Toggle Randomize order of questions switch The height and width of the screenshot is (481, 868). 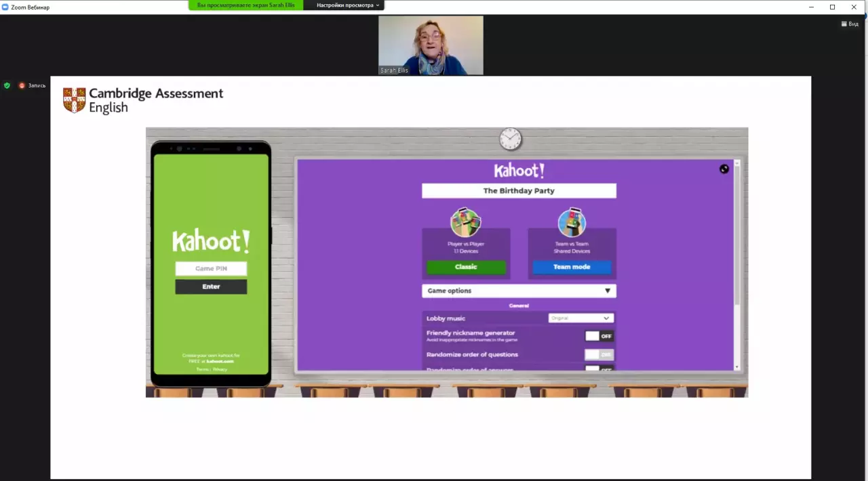coord(599,354)
